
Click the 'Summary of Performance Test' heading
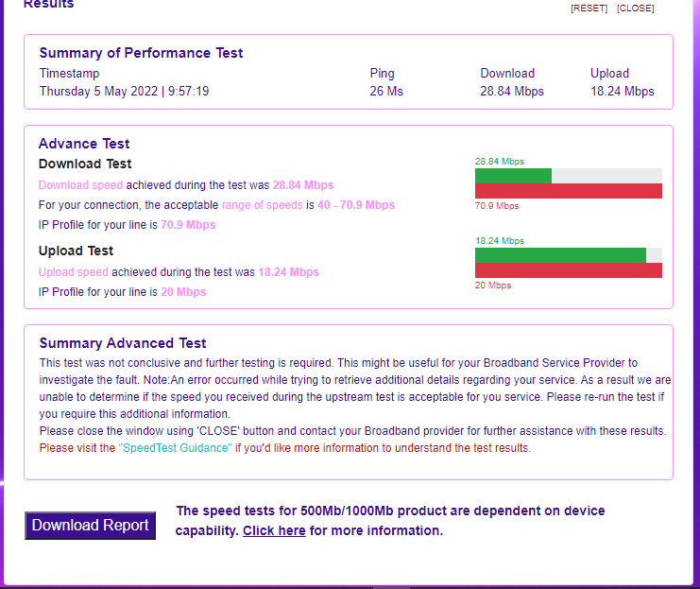pos(141,53)
